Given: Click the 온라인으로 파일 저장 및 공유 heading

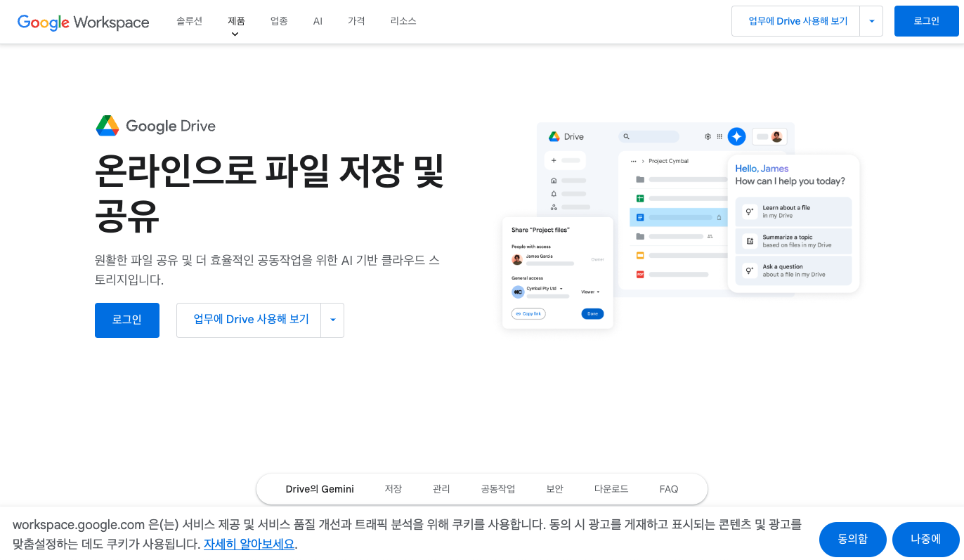Looking at the screenshot, I should coord(269,193).
